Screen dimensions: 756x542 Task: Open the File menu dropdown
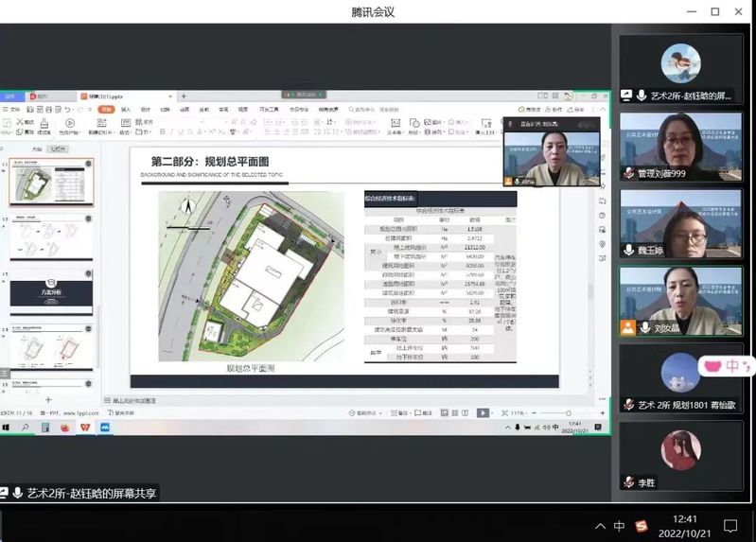pos(13,110)
